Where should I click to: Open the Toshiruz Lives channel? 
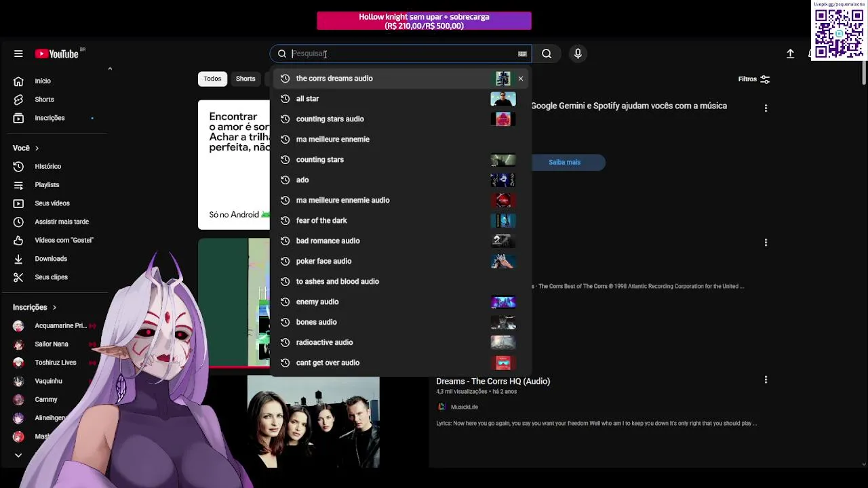coord(54,363)
